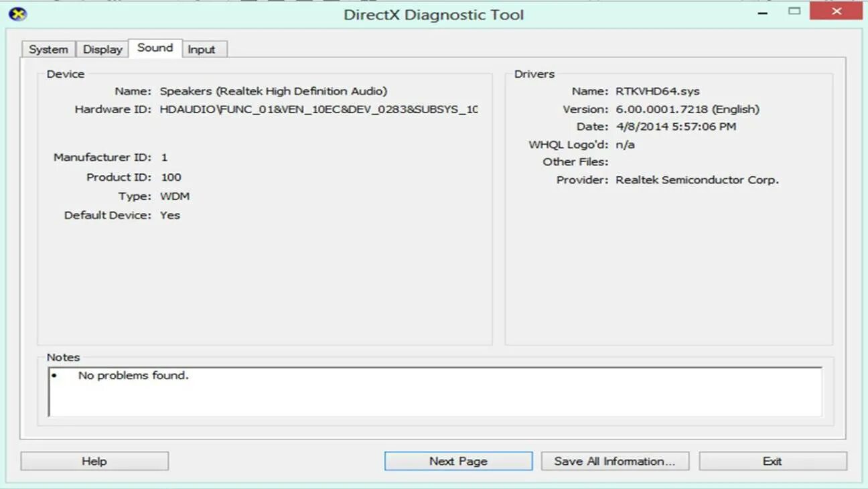868x489 pixels.
Task: Click the WHQL Logo'd value 'n/a'
Action: 625,145
